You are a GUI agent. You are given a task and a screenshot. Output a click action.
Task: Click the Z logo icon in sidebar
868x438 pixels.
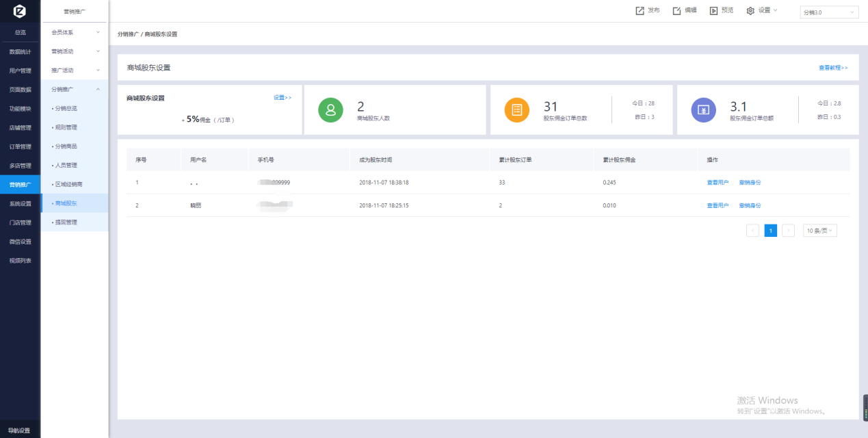tap(19, 10)
